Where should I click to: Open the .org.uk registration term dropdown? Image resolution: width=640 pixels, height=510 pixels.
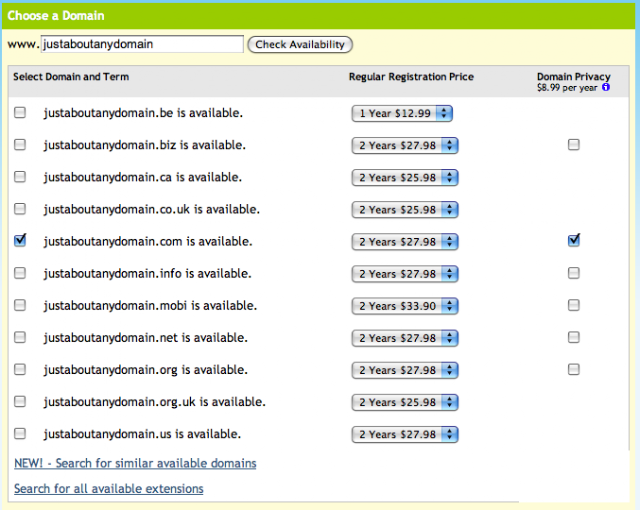405,402
